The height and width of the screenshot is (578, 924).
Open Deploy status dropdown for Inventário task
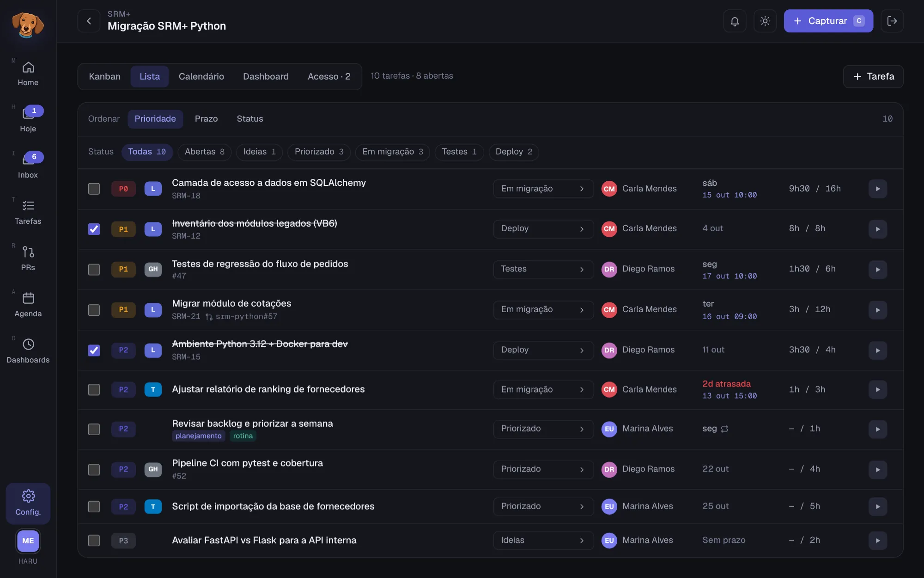(x=543, y=229)
